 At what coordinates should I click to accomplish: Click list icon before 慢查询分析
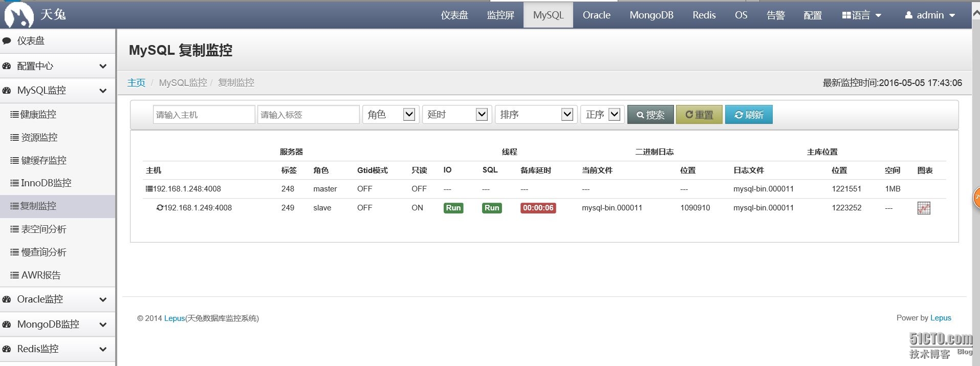[x=14, y=252]
